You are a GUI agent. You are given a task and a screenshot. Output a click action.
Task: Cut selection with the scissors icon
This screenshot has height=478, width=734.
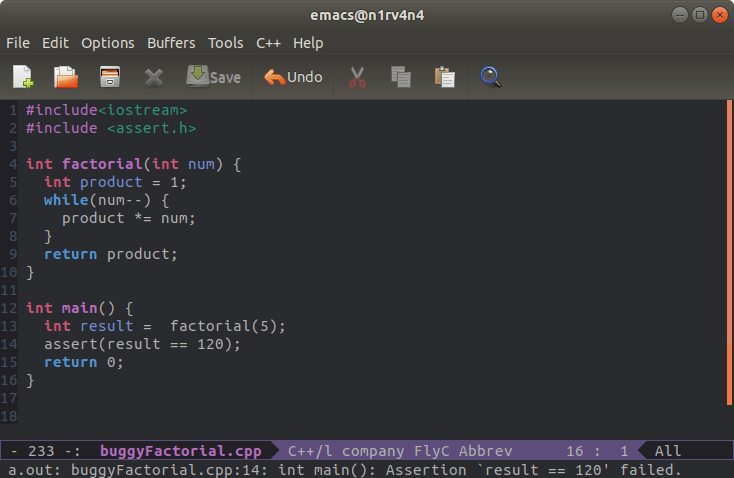click(356, 76)
